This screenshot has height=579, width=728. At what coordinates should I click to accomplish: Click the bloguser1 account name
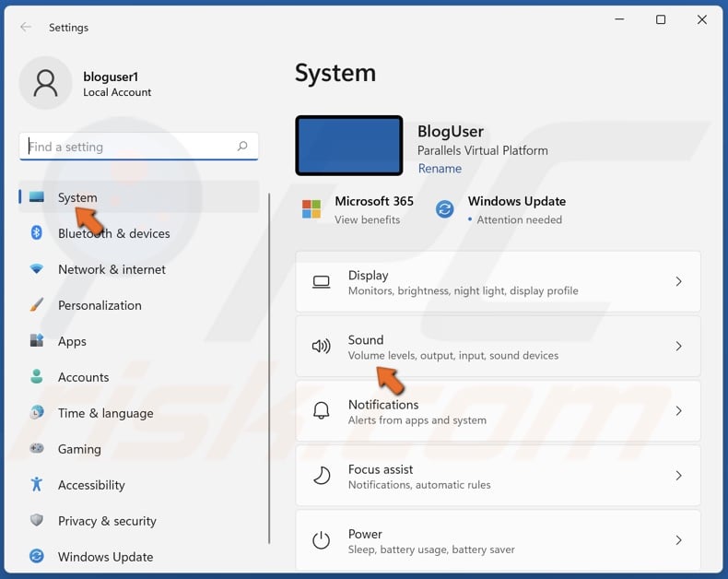click(x=111, y=77)
